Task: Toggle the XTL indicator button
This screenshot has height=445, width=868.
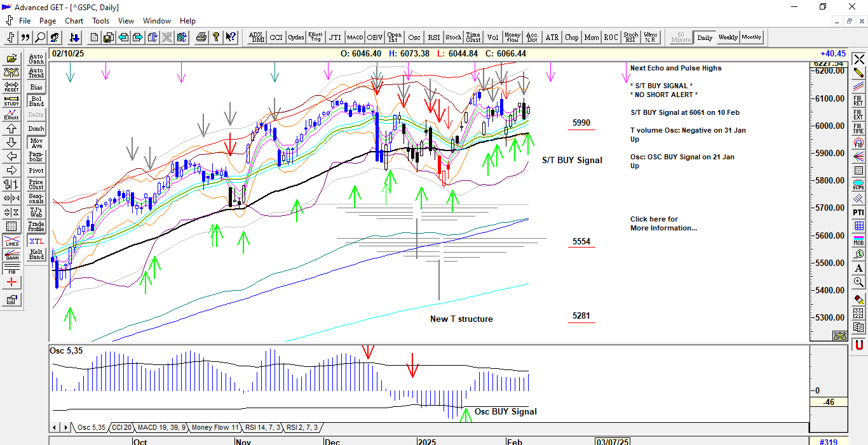Action: [x=36, y=241]
